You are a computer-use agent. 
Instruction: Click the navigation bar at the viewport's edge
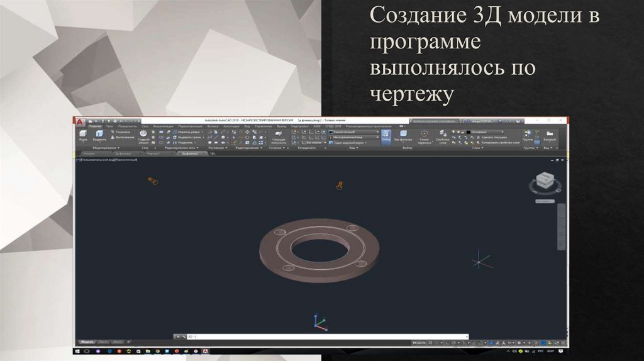pos(562,226)
